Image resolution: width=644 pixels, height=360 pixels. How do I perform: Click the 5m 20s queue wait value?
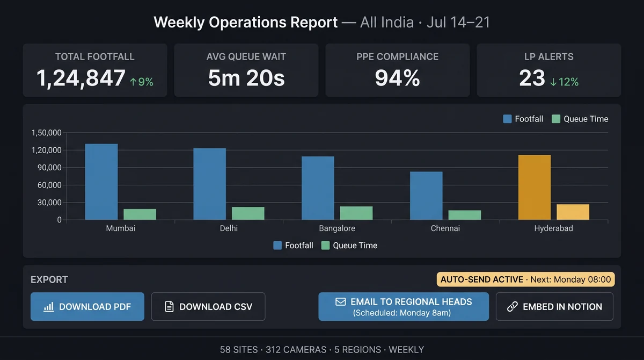[246, 78]
